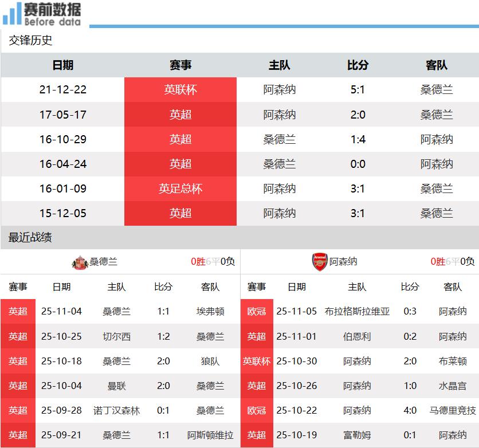Click 阿斯顿维拉 in the 25-09-21 row

[x=210, y=435]
